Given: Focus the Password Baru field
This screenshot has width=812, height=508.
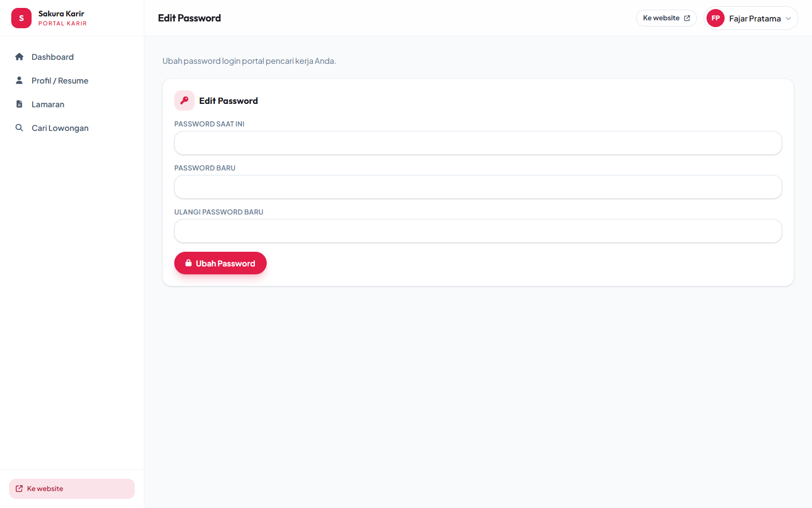Looking at the screenshot, I should click(x=478, y=187).
